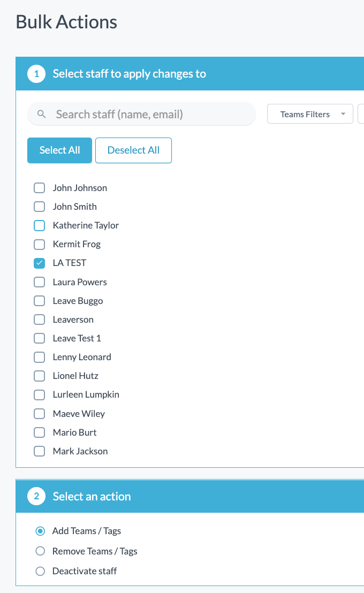Click the step 1 number badge
This screenshot has height=593, width=364.
coord(36,74)
